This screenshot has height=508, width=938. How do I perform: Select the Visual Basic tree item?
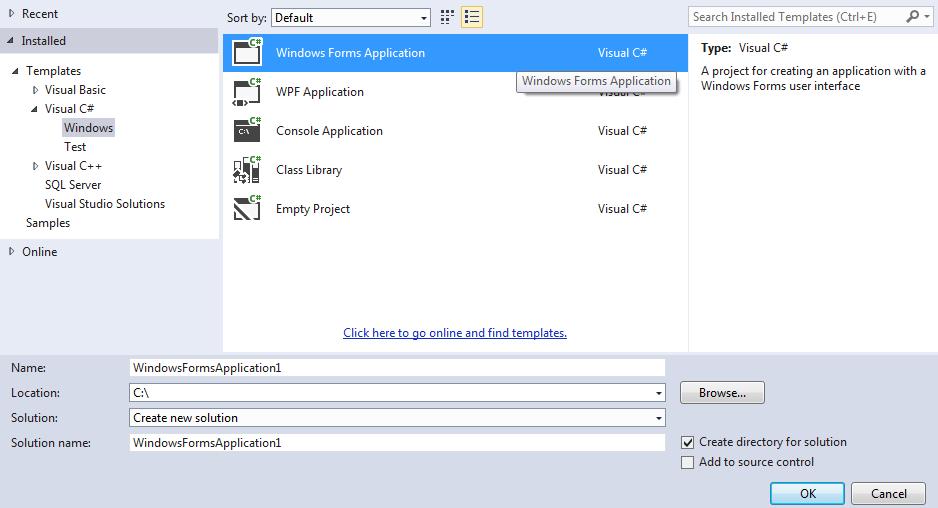pos(75,90)
